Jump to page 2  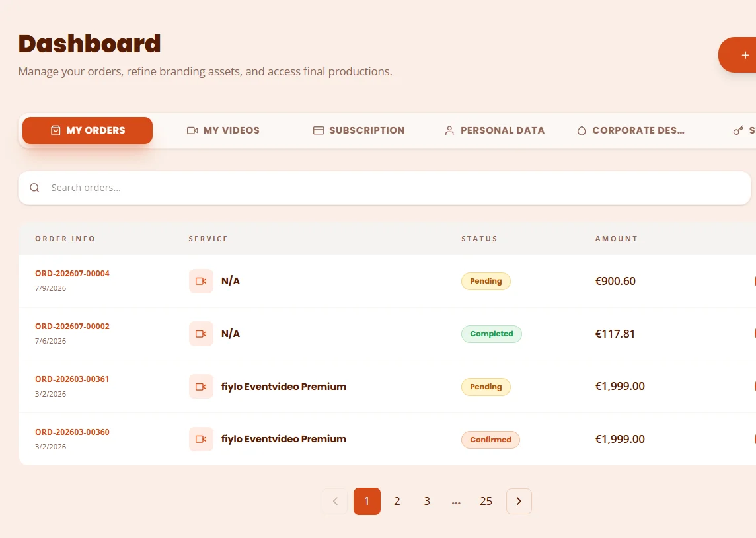coord(397,502)
